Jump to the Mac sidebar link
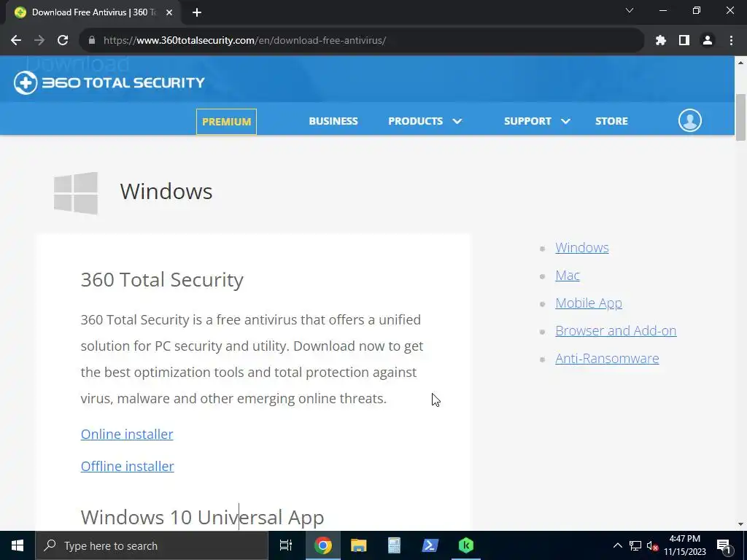The height and width of the screenshot is (560, 747). [x=568, y=275]
